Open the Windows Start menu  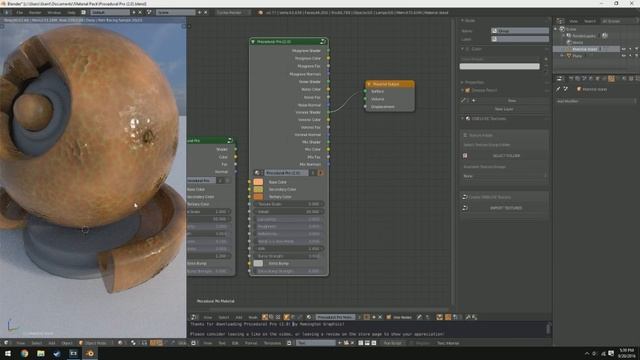tap(8, 353)
